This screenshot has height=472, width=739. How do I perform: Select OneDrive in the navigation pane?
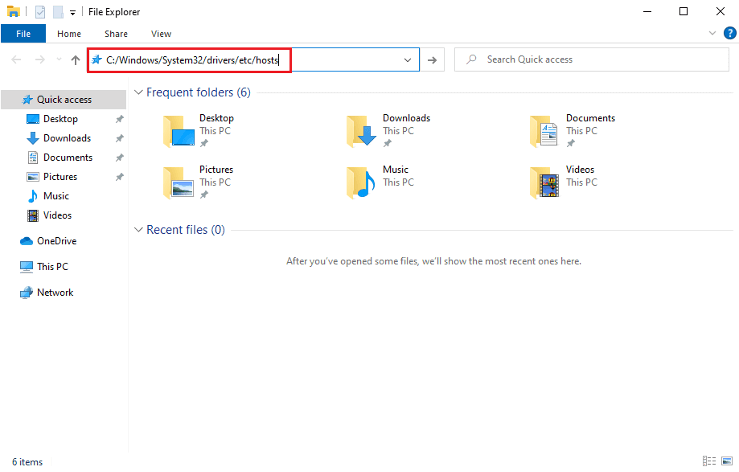coord(56,241)
